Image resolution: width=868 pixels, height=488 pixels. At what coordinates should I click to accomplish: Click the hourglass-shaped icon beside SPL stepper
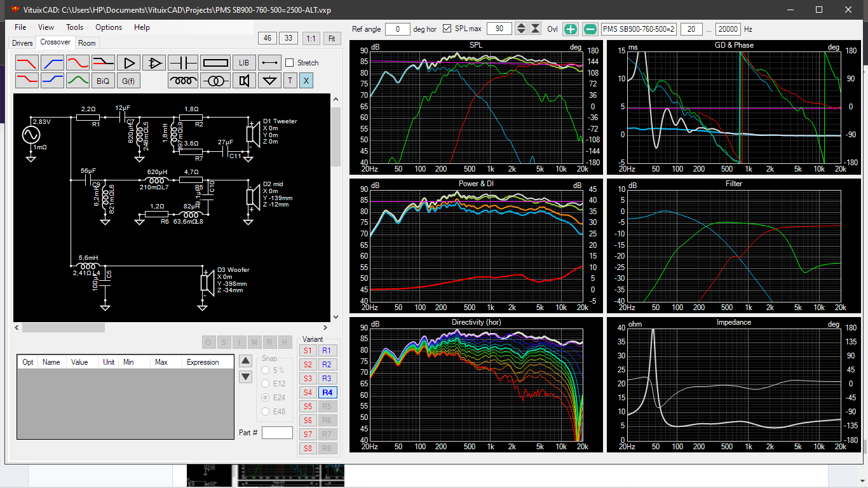tap(536, 29)
